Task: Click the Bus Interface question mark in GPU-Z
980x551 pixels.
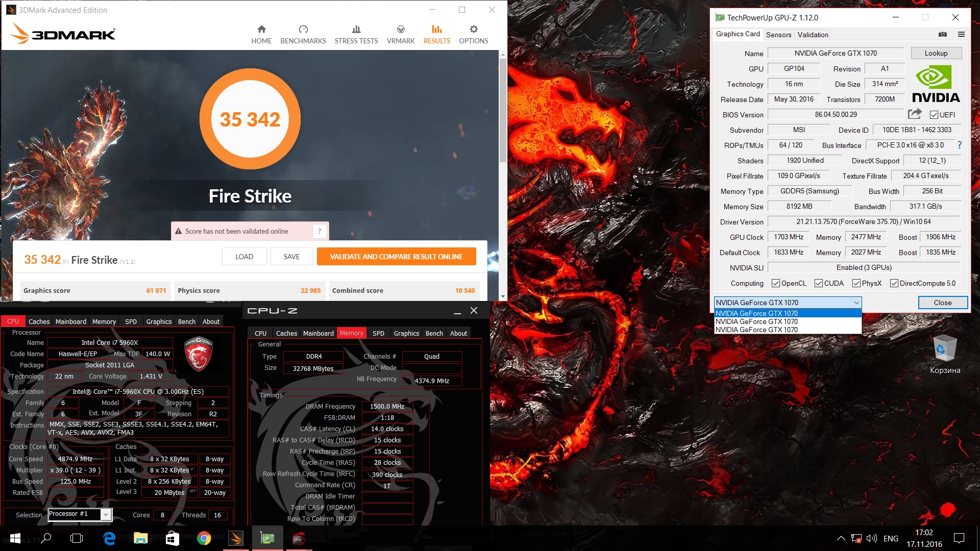Action: (x=960, y=145)
